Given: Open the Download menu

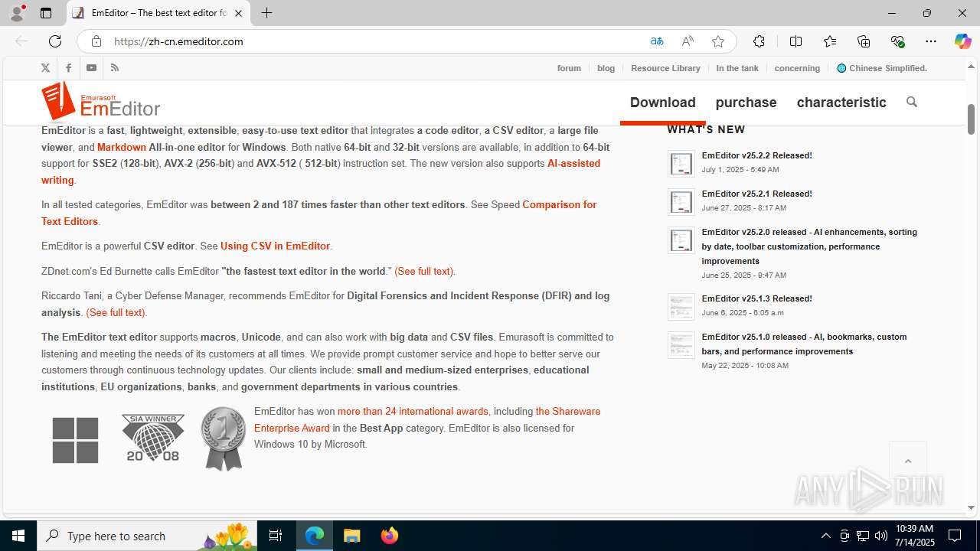Looking at the screenshot, I should click(663, 103).
